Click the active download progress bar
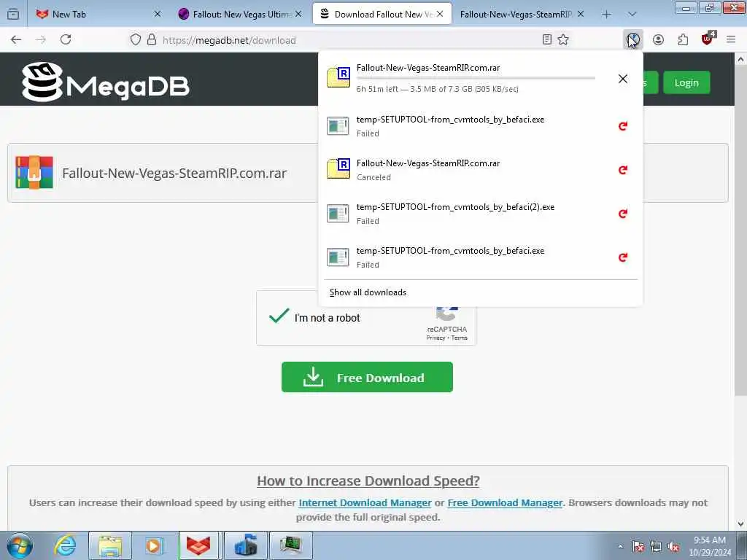Image resolution: width=747 pixels, height=560 pixels. (x=476, y=77)
